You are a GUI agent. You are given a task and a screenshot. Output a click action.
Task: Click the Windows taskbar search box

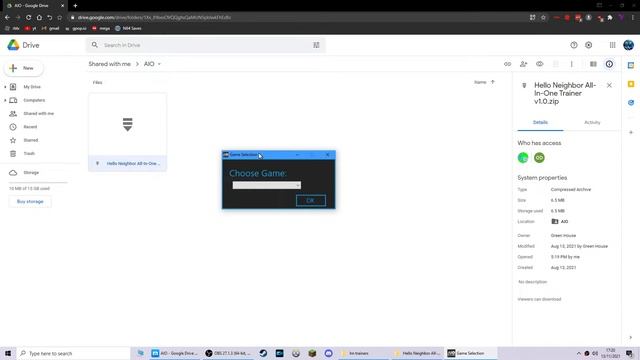coord(73,353)
